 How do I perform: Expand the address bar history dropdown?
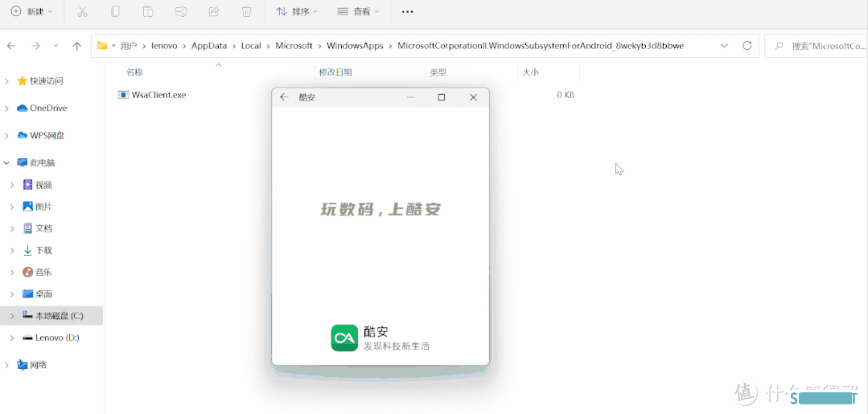pos(724,46)
